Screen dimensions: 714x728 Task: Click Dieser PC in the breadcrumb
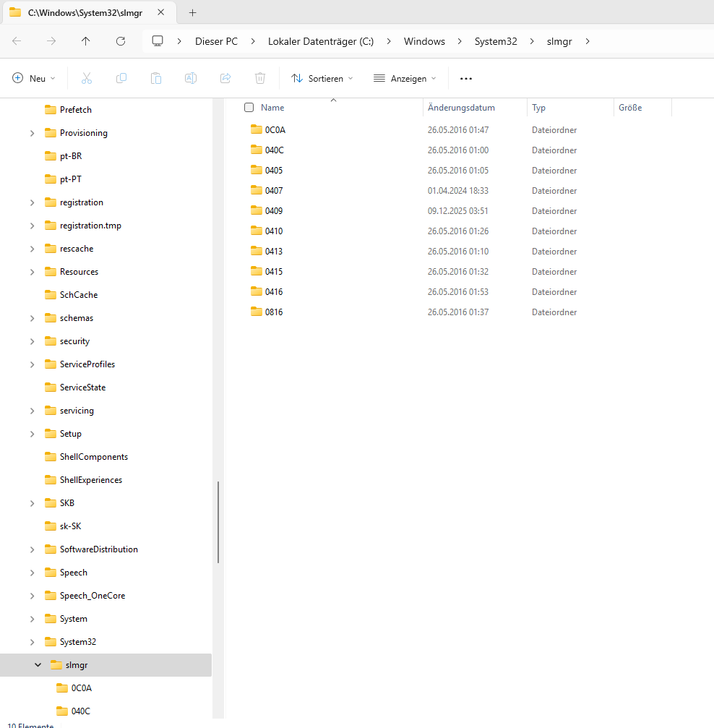pyautogui.click(x=216, y=41)
